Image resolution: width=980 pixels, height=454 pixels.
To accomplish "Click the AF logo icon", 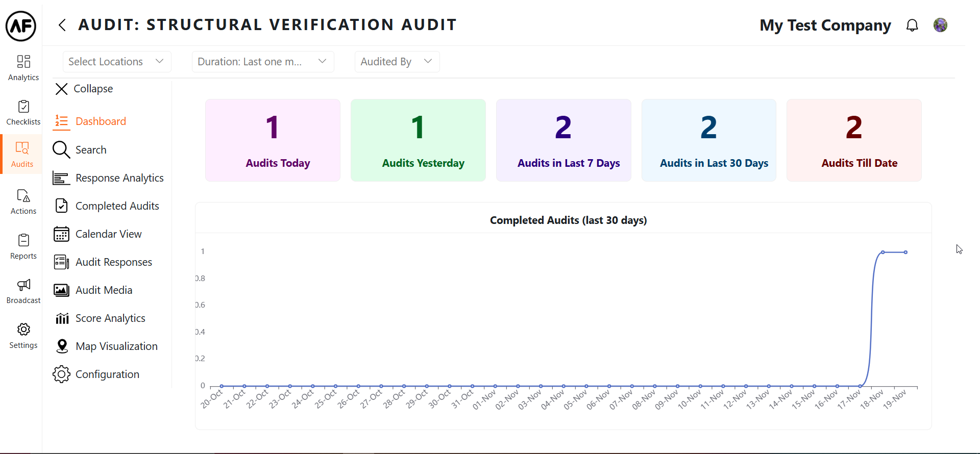I will pyautogui.click(x=21, y=26).
